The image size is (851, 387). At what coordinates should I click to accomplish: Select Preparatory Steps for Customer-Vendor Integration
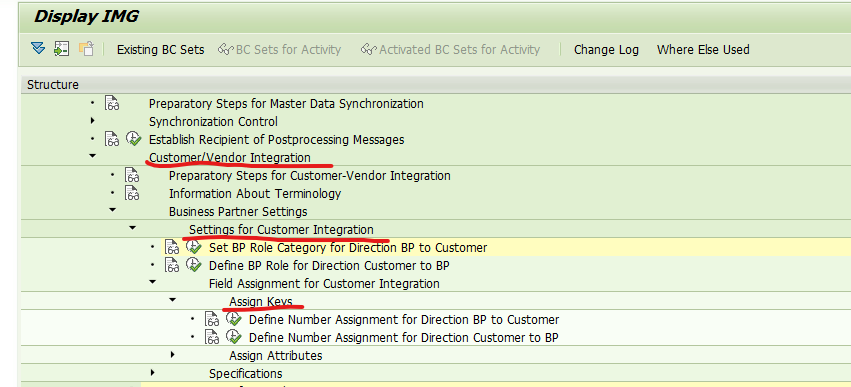tap(309, 176)
